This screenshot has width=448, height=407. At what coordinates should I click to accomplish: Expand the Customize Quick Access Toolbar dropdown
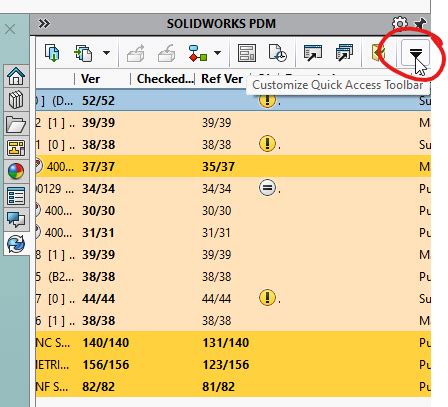click(x=415, y=53)
